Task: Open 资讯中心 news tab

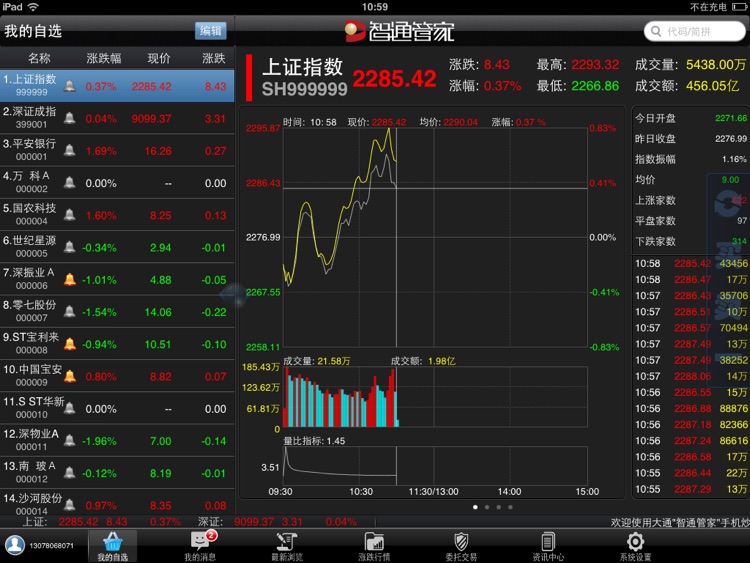Action: pos(548,546)
